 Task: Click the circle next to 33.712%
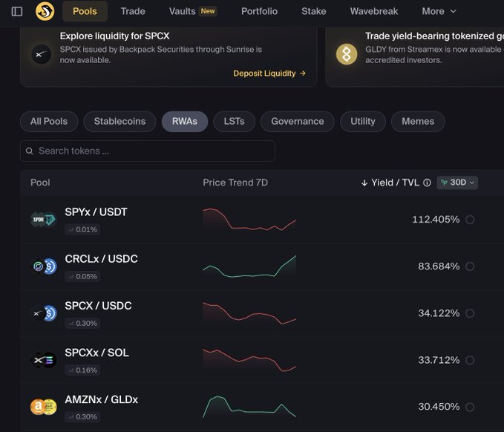click(x=470, y=360)
